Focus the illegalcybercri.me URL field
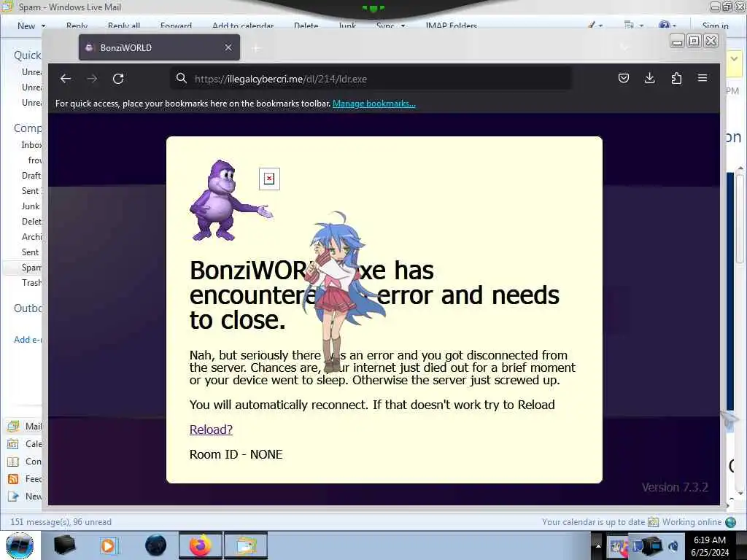 [x=371, y=79]
